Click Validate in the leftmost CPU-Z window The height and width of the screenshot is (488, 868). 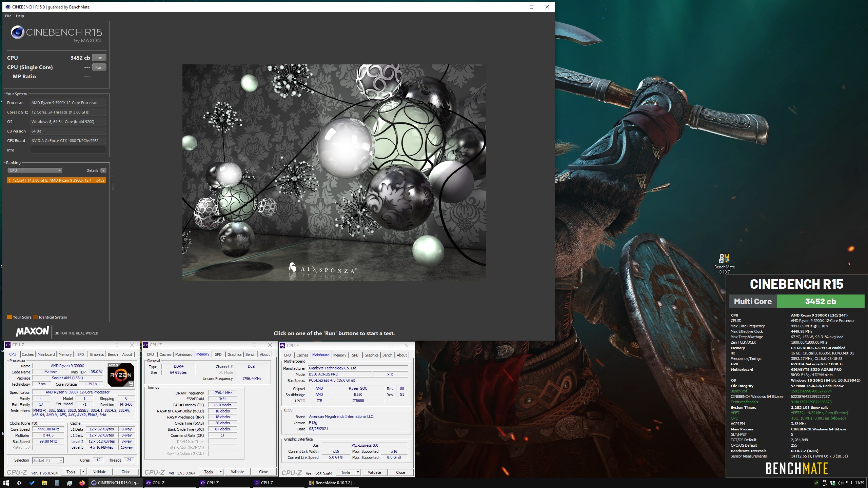(100, 472)
